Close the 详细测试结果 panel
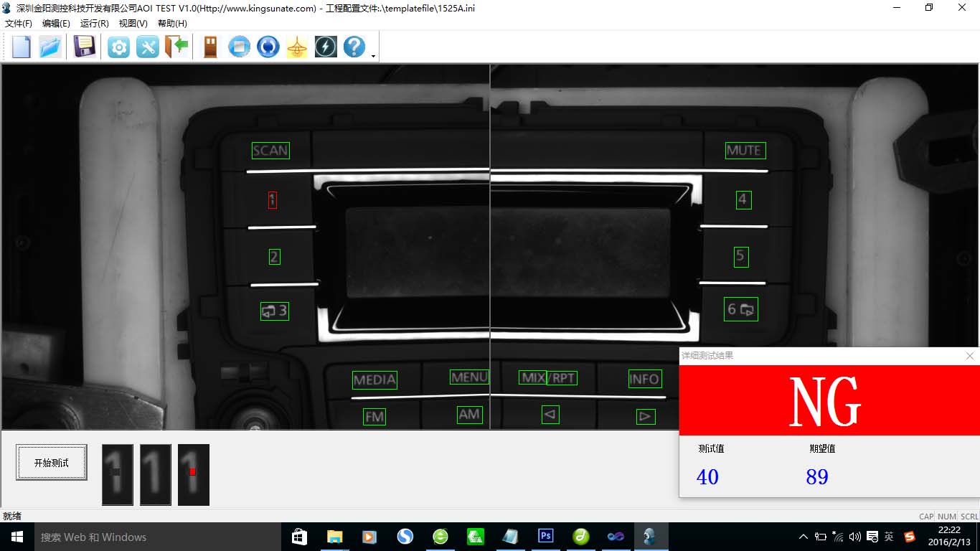 pos(970,356)
